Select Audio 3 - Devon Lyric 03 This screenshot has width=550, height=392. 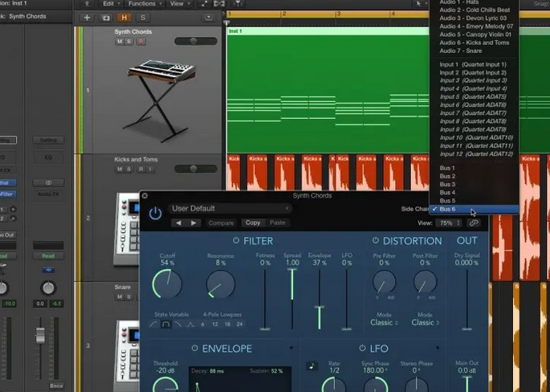[x=475, y=18]
